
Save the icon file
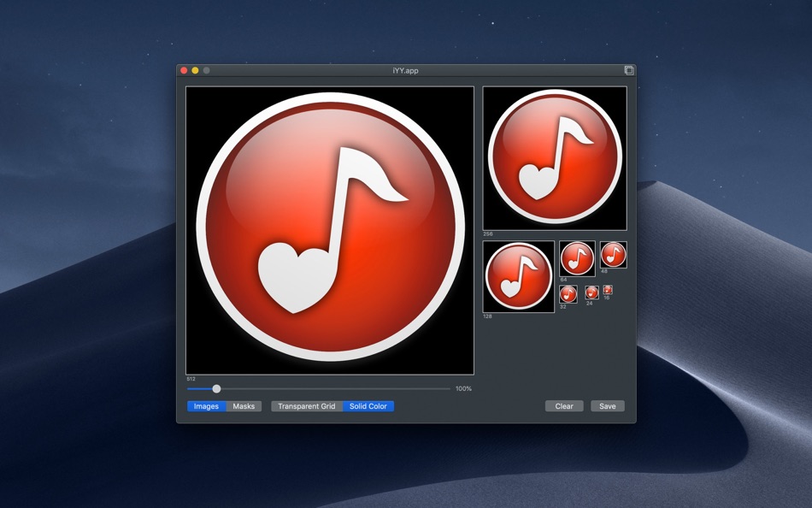pyautogui.click(x=608, y=406)
